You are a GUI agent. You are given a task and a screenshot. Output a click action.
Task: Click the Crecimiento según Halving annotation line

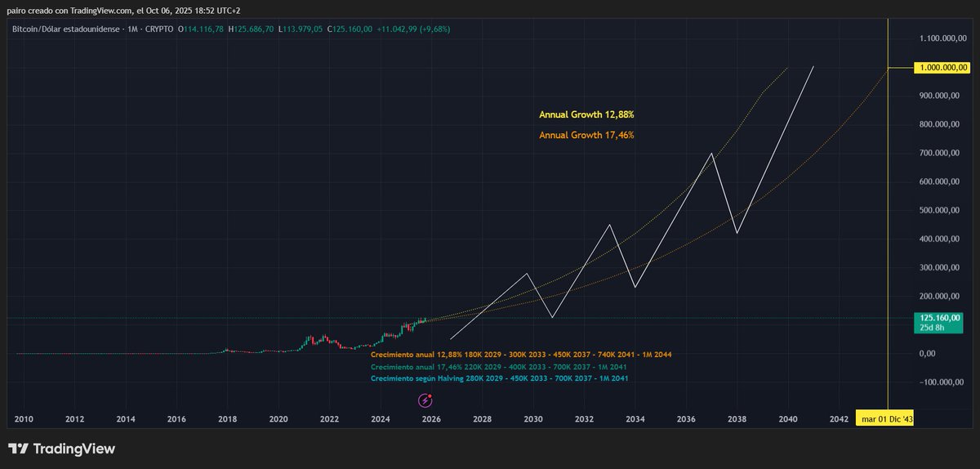(x=500, y=378)
